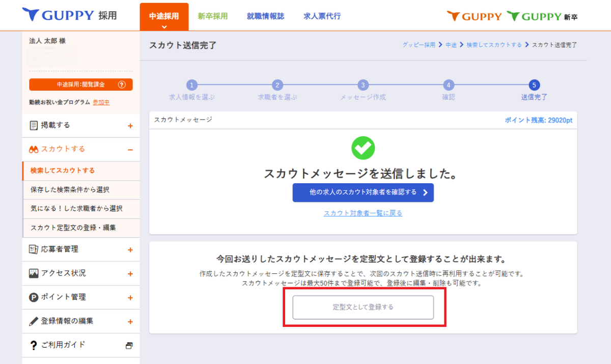
Task: Open ご利用ガイド external window icon
Action: coord(129,346)
